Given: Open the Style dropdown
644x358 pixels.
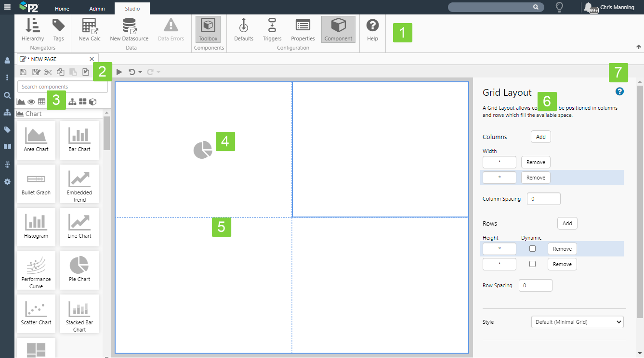Looking at the screenshot, I should click(x=577, y=322).
